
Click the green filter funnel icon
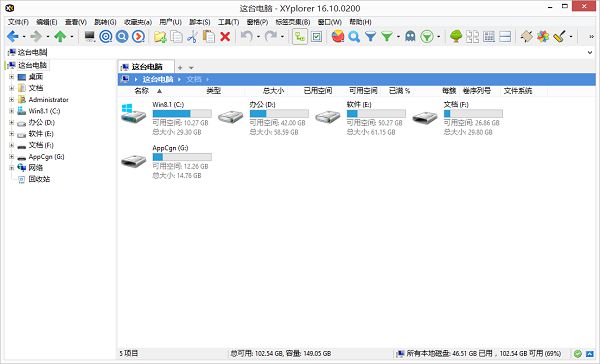point(387,36)
